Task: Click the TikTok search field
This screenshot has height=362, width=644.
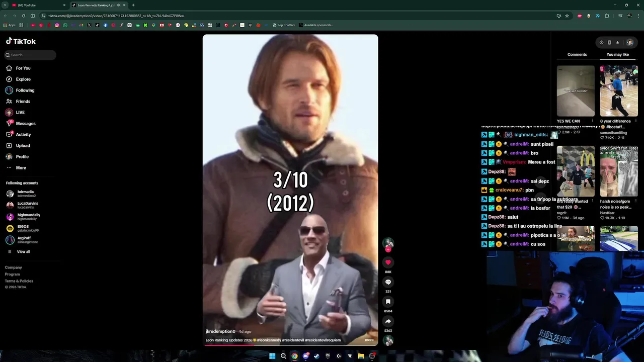Action: [30, 55]
